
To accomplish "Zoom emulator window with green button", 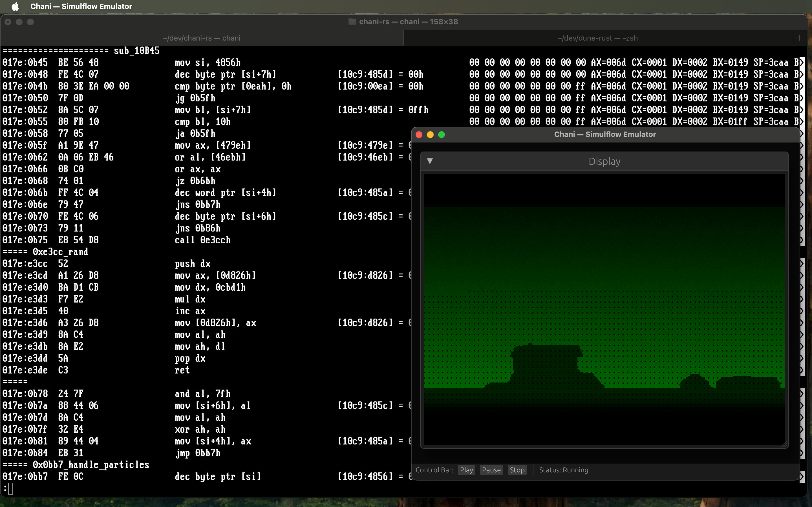I will tap(442, 134).
